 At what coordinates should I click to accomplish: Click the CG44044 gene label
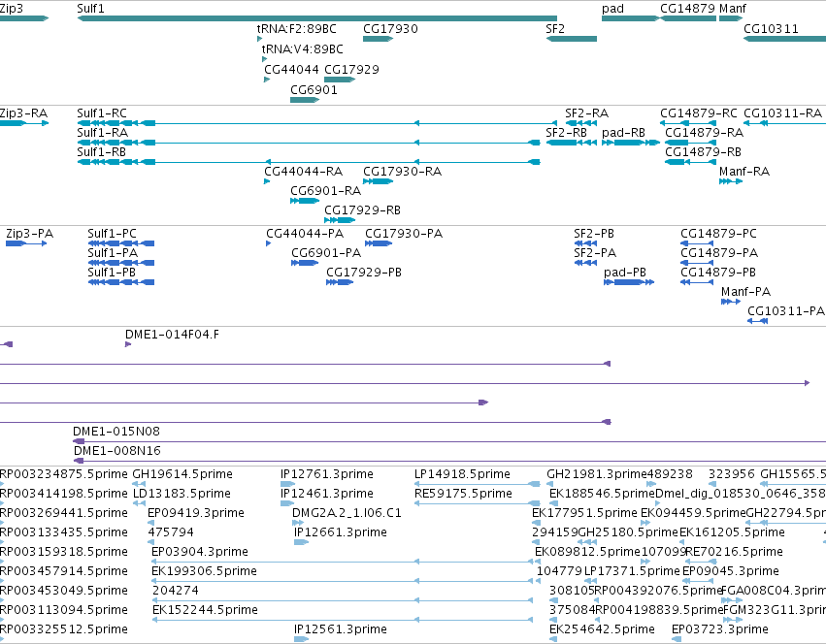[291, 70]
